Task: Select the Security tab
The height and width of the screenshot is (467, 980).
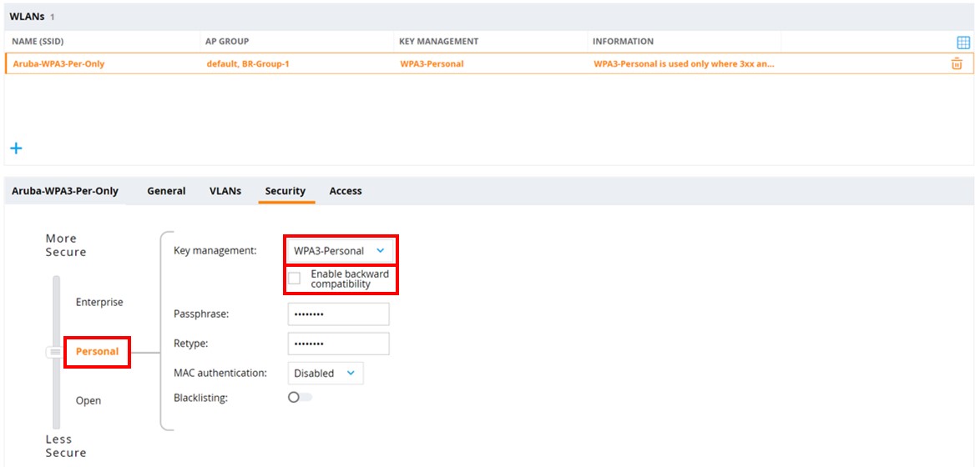Action: (285, 191)
